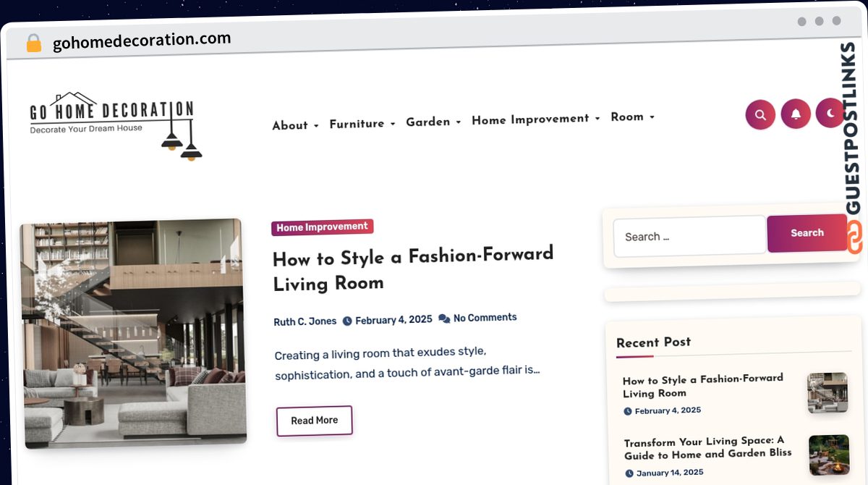Screen dimensions: 868x485
Task: Open the Home Improvement category tag
Action: [322, 227]
